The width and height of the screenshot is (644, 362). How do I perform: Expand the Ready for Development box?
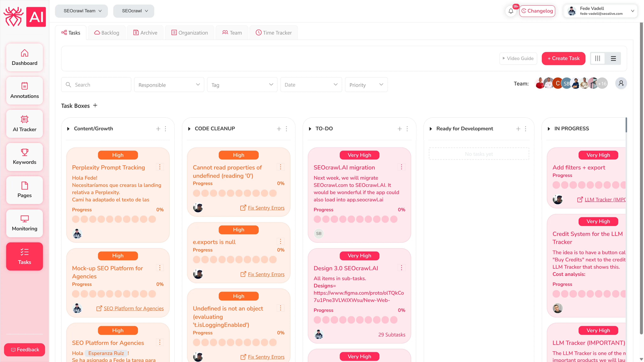coord(430,129)
